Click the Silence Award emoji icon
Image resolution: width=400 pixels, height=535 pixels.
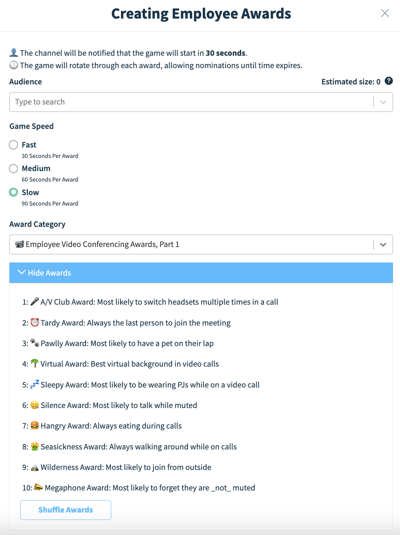34,405
